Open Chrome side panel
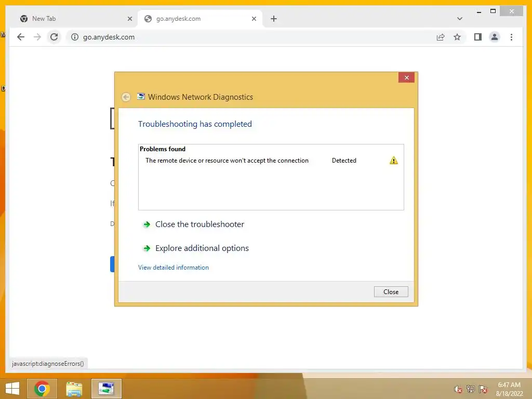The width and height of the screenshot is (532, 399). [x=478, y=37]
